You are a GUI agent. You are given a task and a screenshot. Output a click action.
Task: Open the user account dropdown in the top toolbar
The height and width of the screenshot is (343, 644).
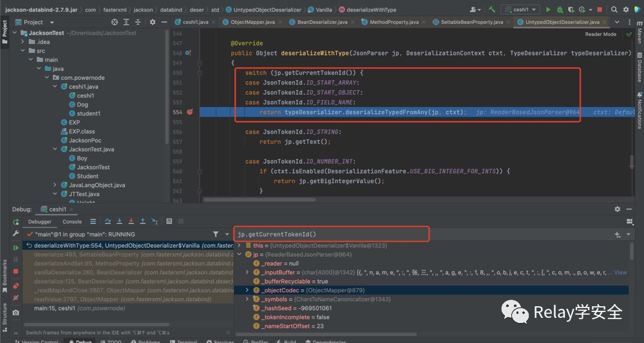pyautogui.click(x=475, y=10)
